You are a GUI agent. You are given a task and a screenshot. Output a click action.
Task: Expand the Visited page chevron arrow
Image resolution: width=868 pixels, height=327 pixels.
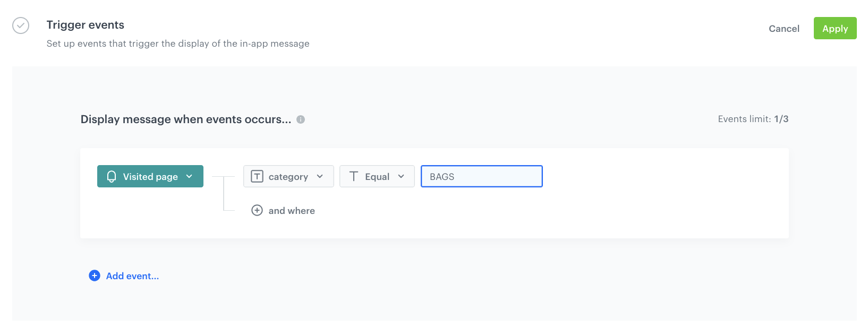190,177
